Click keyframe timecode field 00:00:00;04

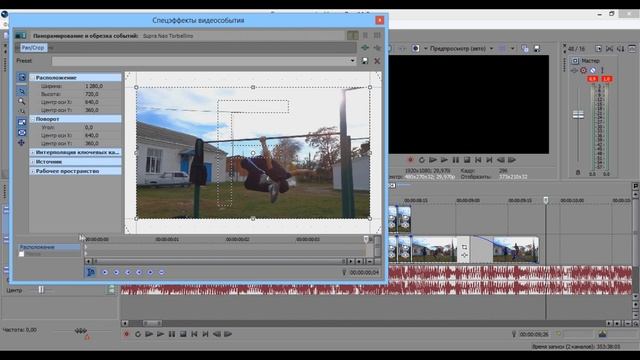[x=364, y=272]
